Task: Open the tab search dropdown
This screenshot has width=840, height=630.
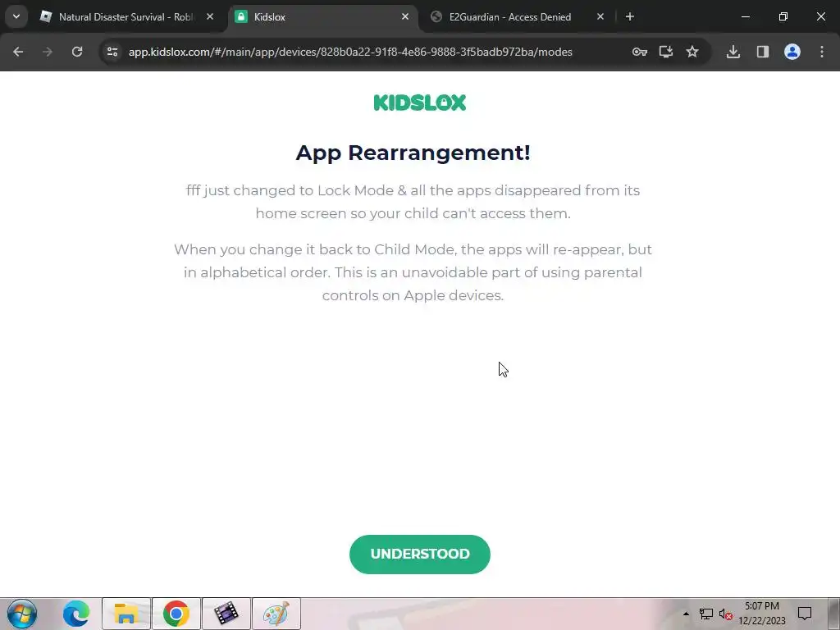Action: click(16, 17)
